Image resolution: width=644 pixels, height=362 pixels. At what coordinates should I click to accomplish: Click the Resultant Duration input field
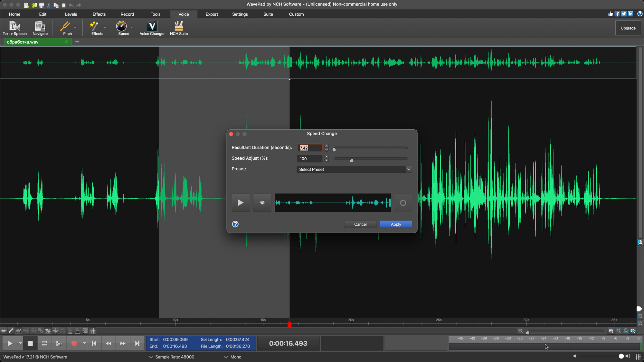(310, 148)
